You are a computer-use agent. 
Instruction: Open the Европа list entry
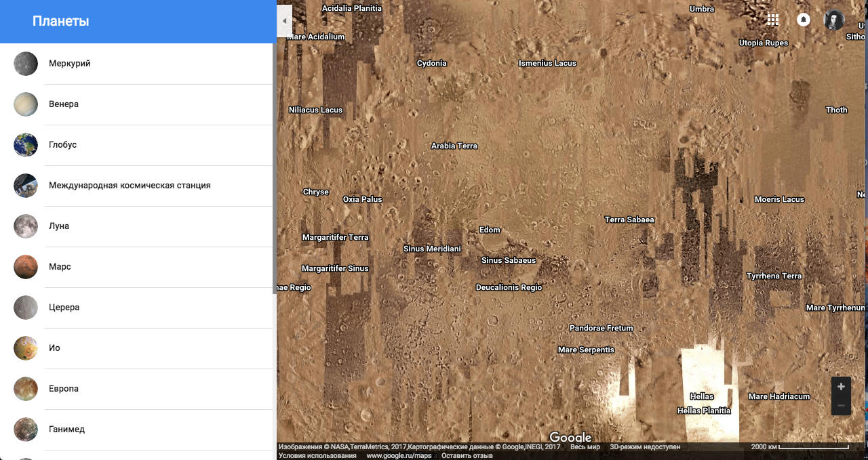[x=64, y=389]
